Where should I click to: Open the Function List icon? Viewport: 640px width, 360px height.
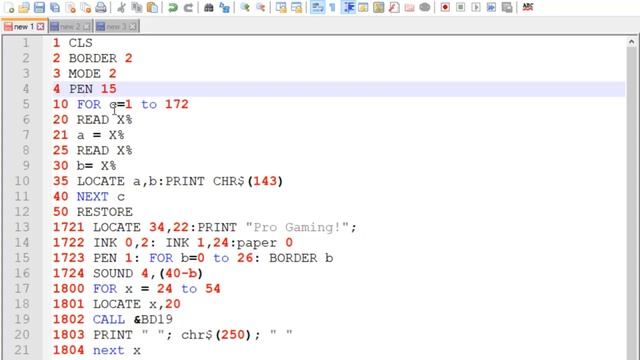(394, 7)
